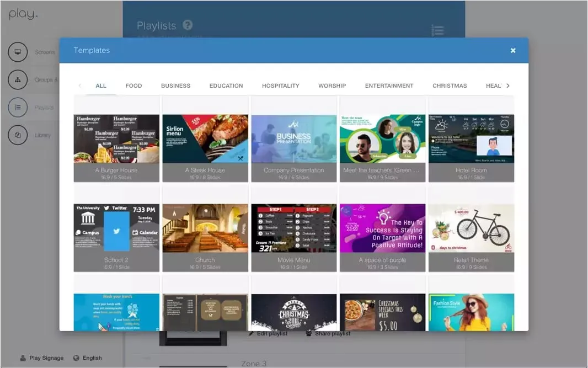
Task: Click the Share playlist button
Action: click(x=328, y=334)
